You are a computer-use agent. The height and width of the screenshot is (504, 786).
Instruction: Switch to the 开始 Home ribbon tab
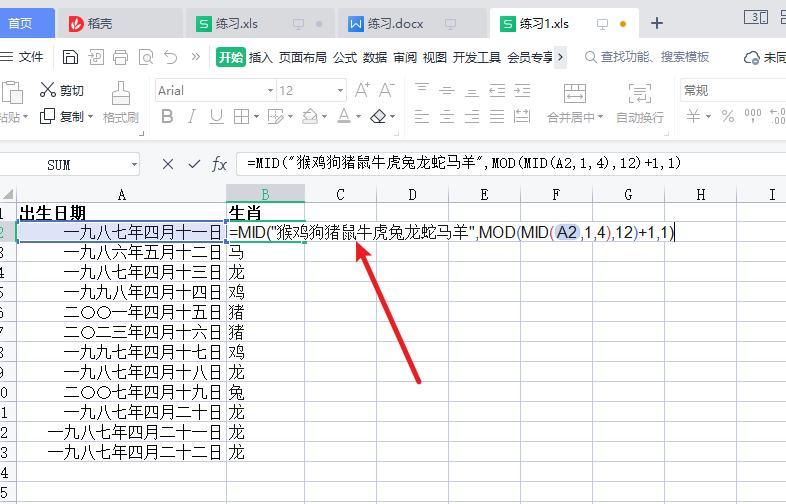click(x=231, y=57)
